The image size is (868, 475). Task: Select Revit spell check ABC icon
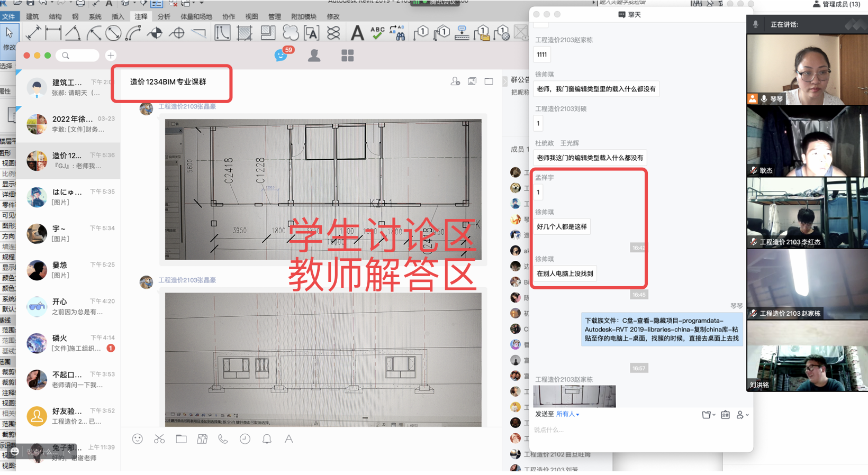pos(377,33)
